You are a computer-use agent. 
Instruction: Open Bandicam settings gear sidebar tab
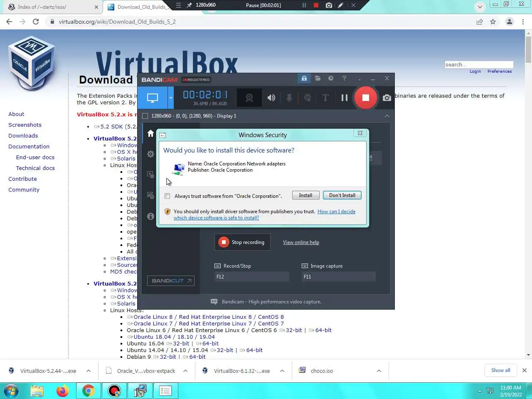coord(150,154)
